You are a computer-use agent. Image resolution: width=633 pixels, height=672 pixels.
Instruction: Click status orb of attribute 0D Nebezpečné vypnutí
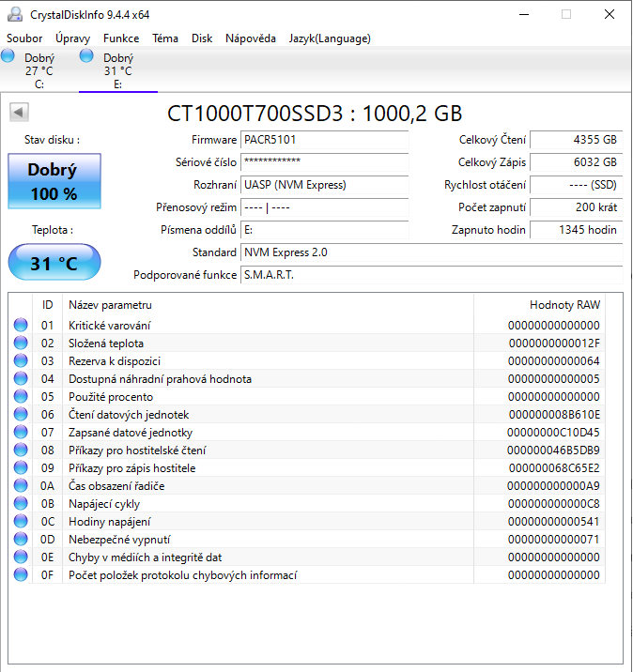point(21,539)
